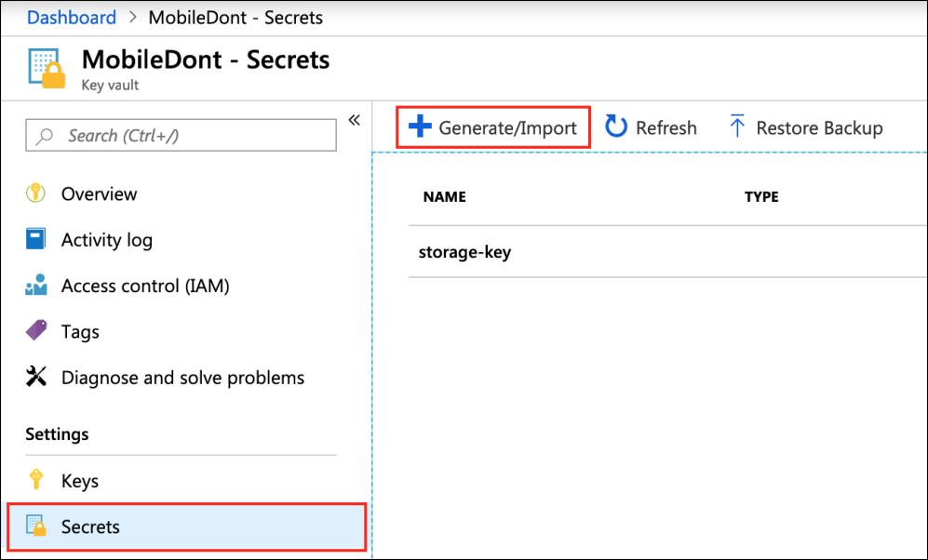Click the MobileDont - Secrets page title
928x560 pixels.
(x=206, y=60)
